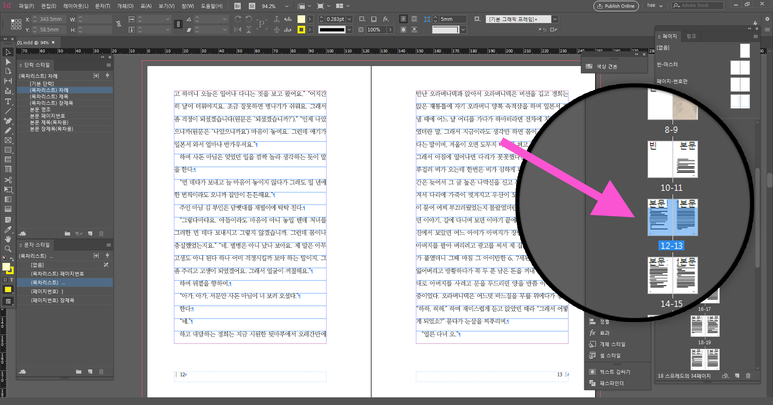Switch to the 링크 panel tab
773x405 pixels.
tap(691, 36)
